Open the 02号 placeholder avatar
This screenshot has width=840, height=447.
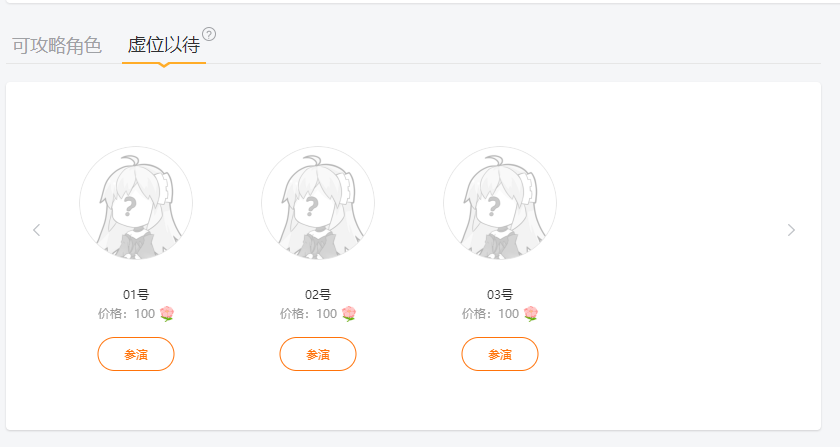(318, 203)
